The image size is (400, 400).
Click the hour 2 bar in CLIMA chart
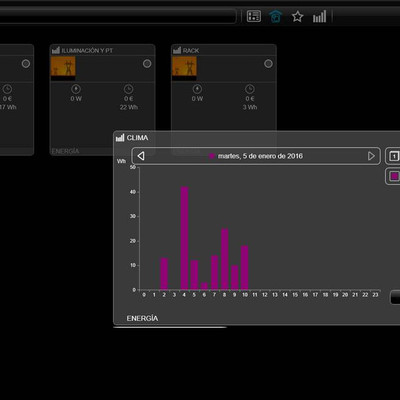click(164, 274)
